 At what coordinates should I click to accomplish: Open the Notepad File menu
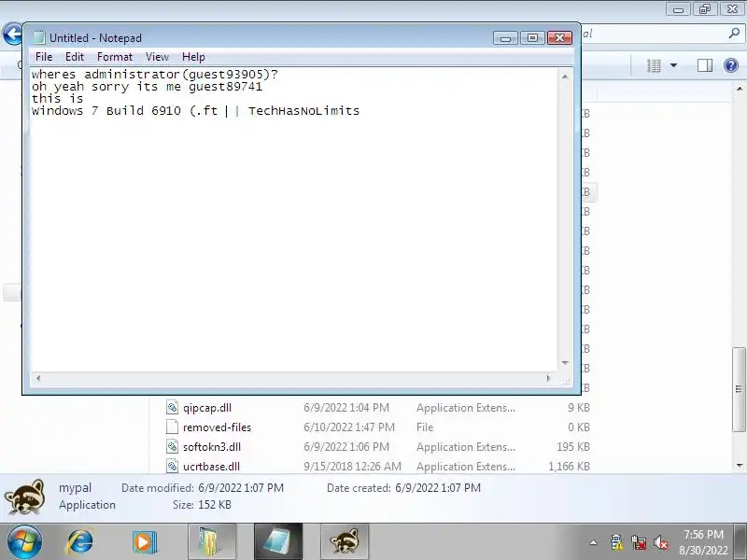tap(44, 57)
